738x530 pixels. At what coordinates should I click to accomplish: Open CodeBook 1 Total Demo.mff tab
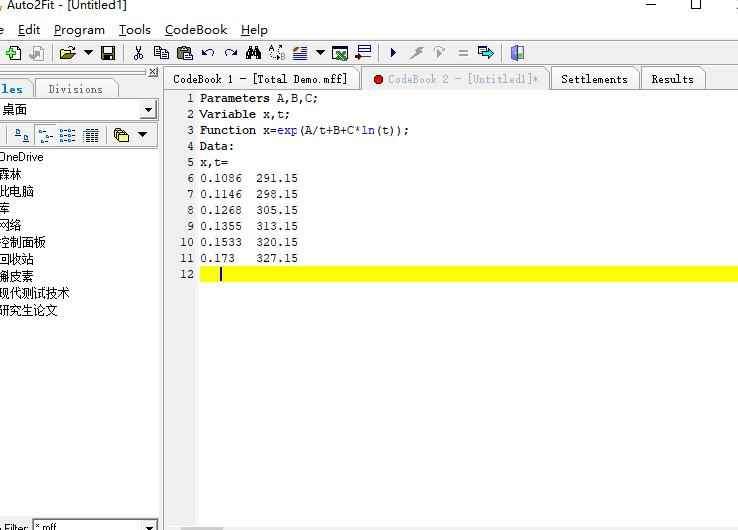point(260,79)
